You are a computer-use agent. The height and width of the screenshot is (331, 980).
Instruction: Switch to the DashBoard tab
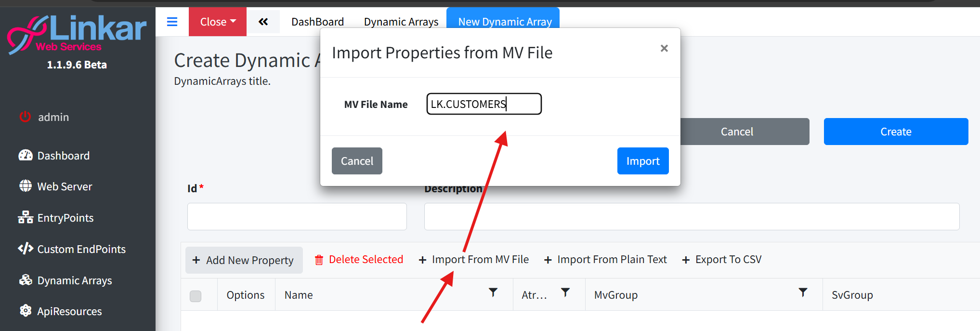[317, 22]
